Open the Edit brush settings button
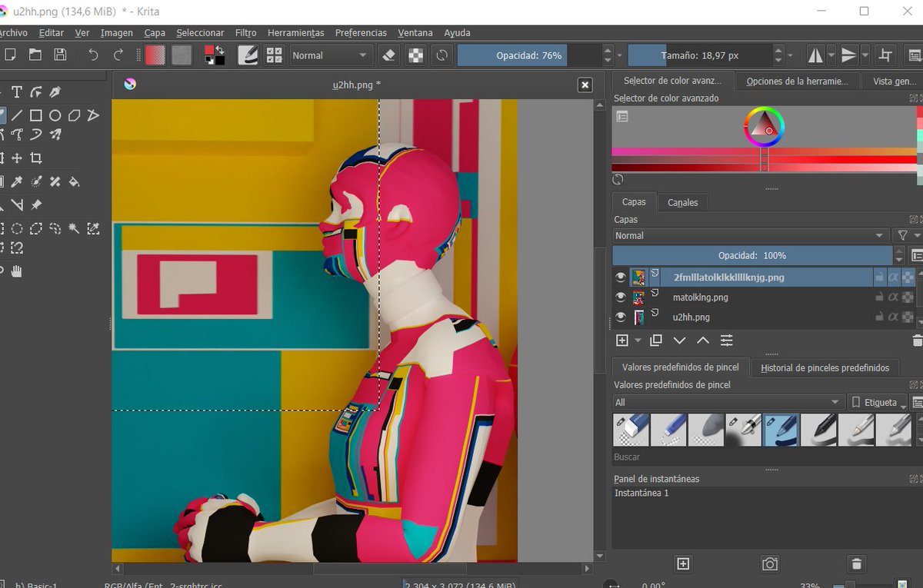Viewport: 923px width, 588px height. coord(248,55)
